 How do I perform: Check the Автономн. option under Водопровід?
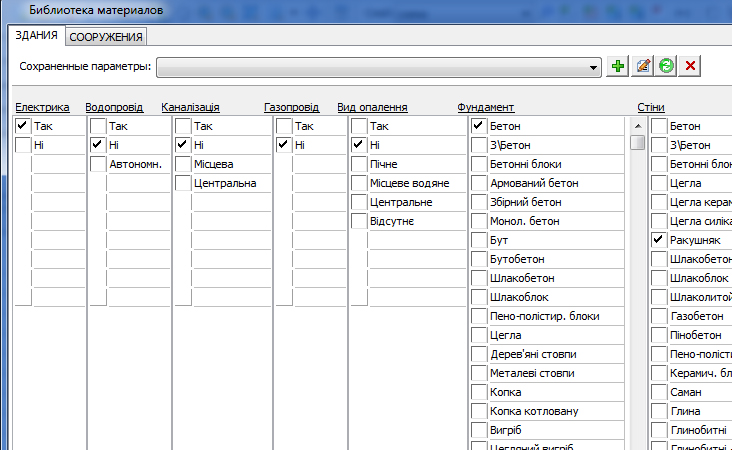98,164
